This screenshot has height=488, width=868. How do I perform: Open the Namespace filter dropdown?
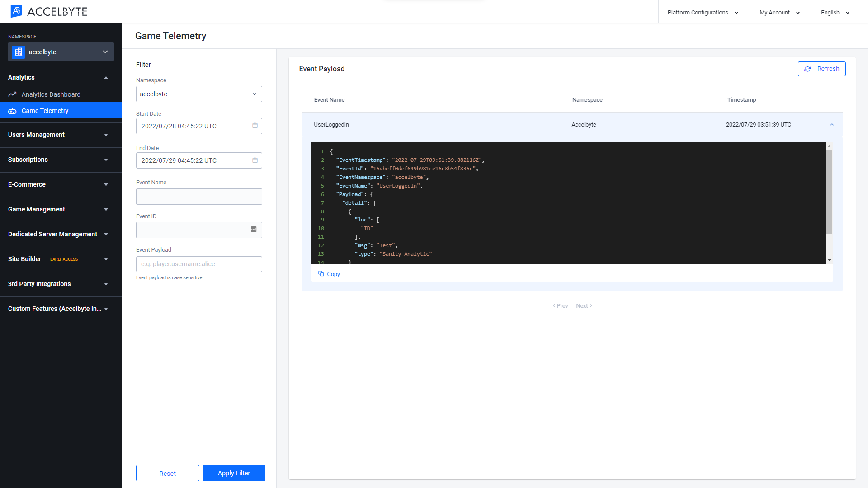click(x=198, y=94)
